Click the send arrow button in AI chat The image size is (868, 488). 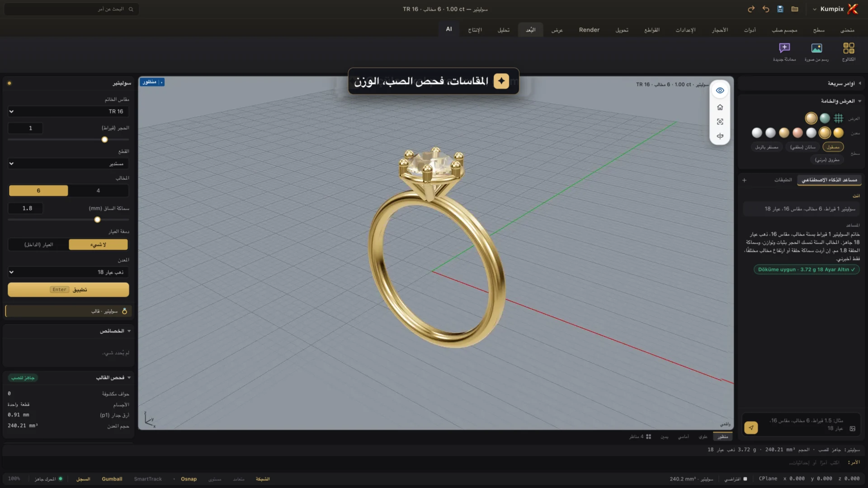[751, 427]
